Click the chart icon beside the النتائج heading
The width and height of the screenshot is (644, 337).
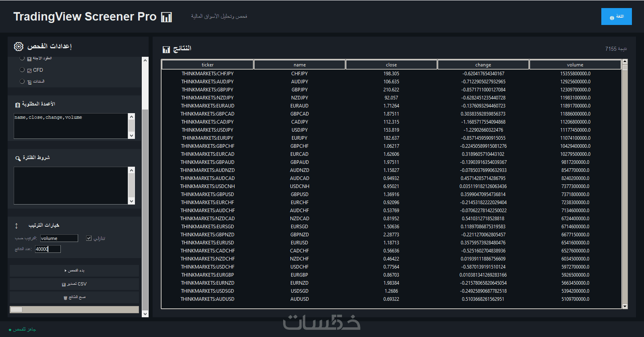click(x=166, y=50)
